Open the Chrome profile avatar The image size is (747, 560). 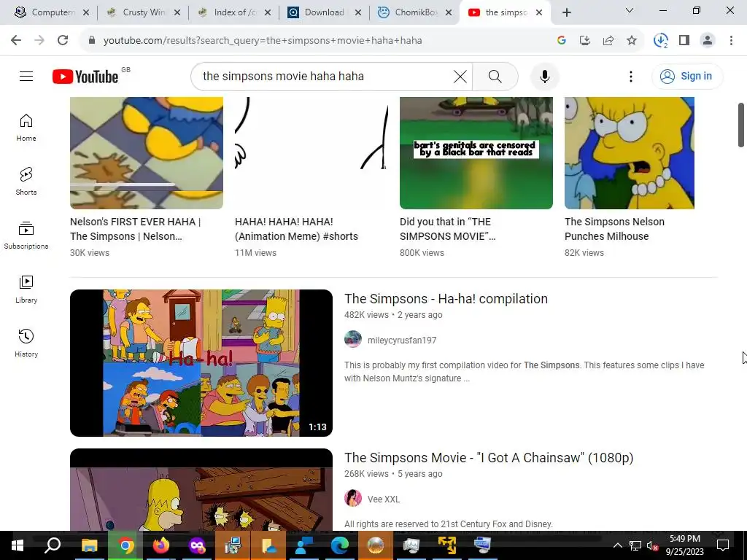point(708,40)
